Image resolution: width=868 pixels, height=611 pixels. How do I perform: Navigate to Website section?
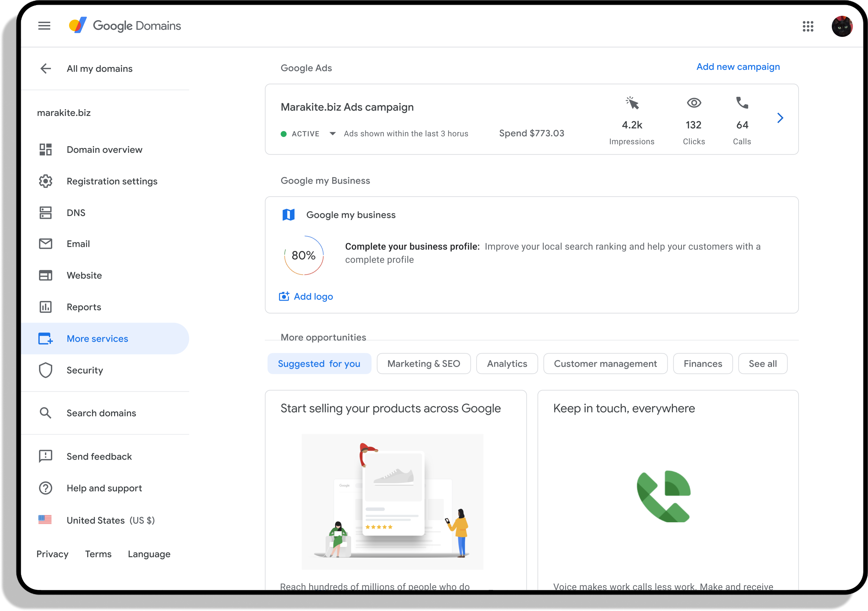point(105,275)
